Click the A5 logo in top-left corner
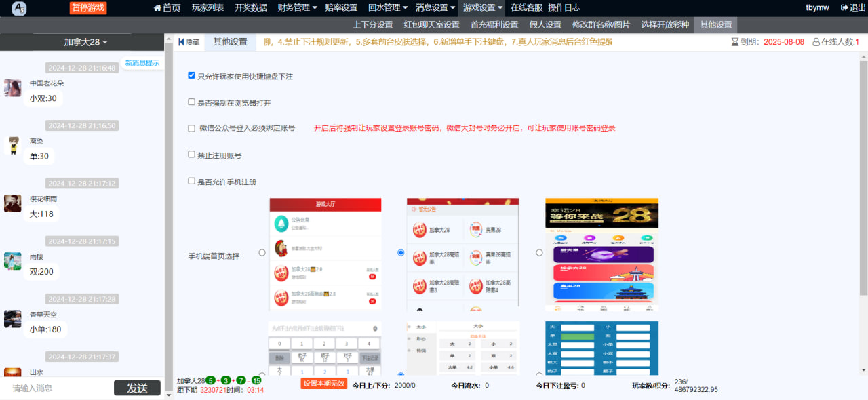868x400 pixels. (x=22, y=8)
